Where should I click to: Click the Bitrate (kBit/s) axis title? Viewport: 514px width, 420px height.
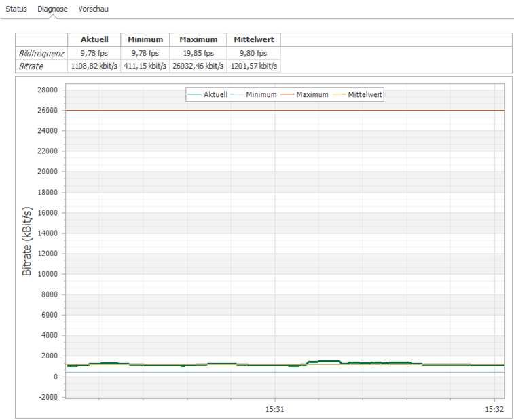pyautogui.click(x=28, y=242)
